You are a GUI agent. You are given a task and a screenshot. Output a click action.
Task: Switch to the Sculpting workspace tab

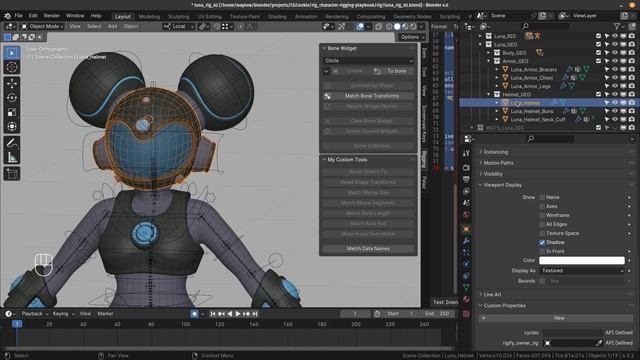[x=179, y=17]
